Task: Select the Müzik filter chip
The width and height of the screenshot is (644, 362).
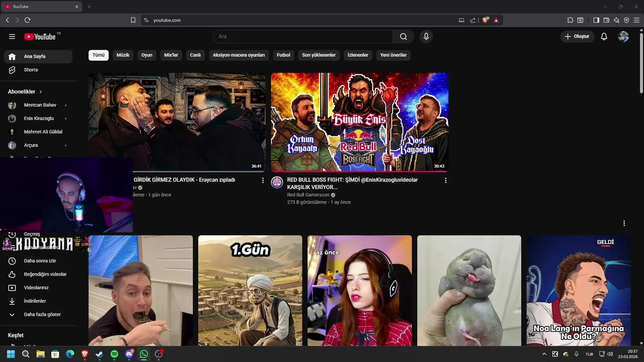Action: 123,55
